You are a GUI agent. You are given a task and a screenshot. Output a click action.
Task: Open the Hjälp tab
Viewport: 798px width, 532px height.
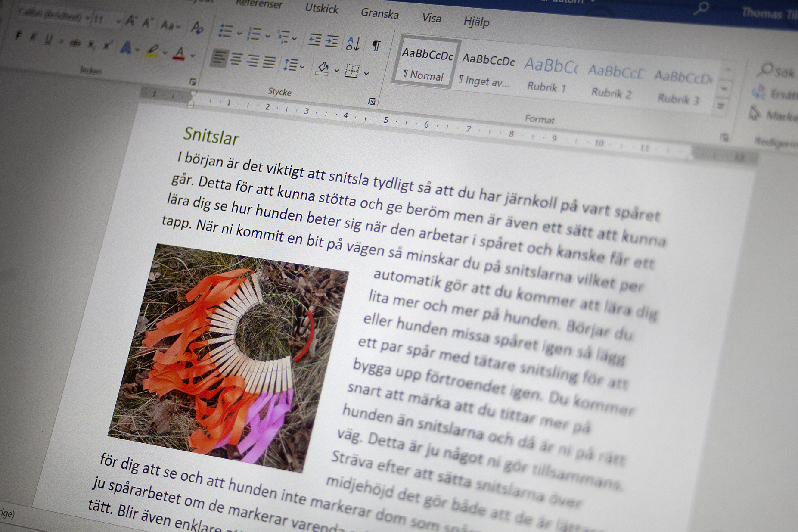[x=476, y=21]
